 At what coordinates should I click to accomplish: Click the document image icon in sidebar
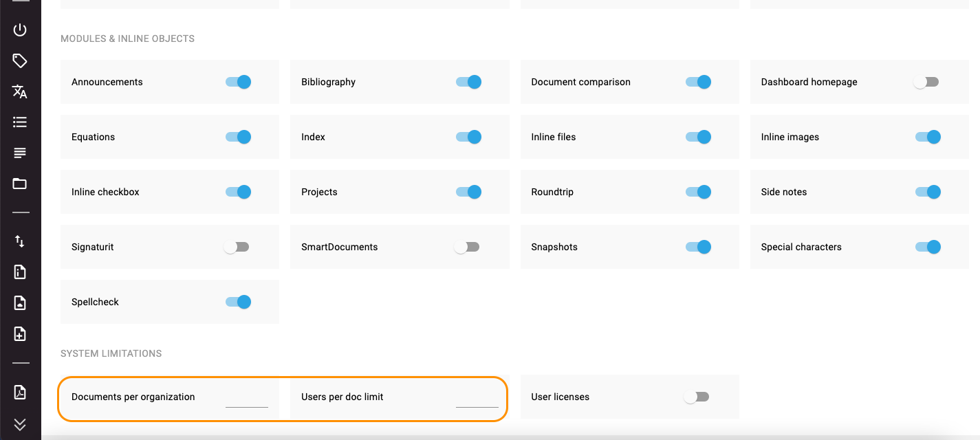coord(20,303)
